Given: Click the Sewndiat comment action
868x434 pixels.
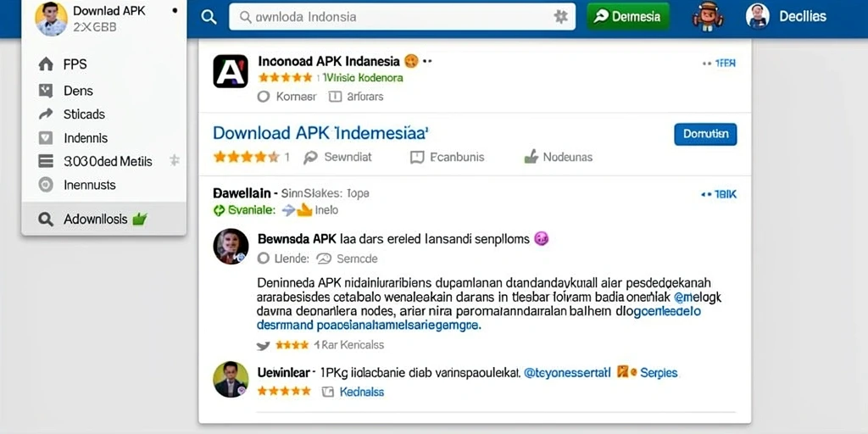Looking at the screenshot, I should click(337, 157).
